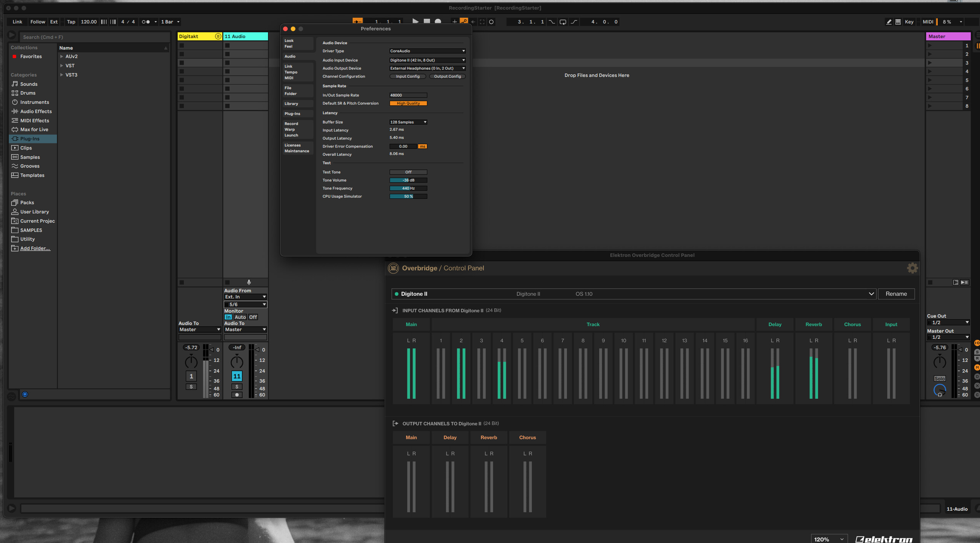Image resolution: width=980 pixels, height=543 pixels.
Task: Toggle the Automation Arm icon
Action: coord(464,22)
